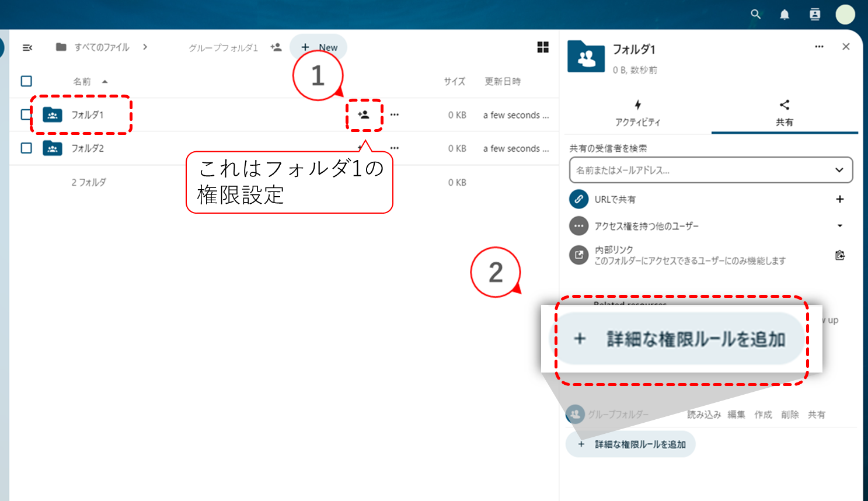Switch to the アクティビティ tab
This screenshot has height=501, width=868.
[x=637, y=113]
